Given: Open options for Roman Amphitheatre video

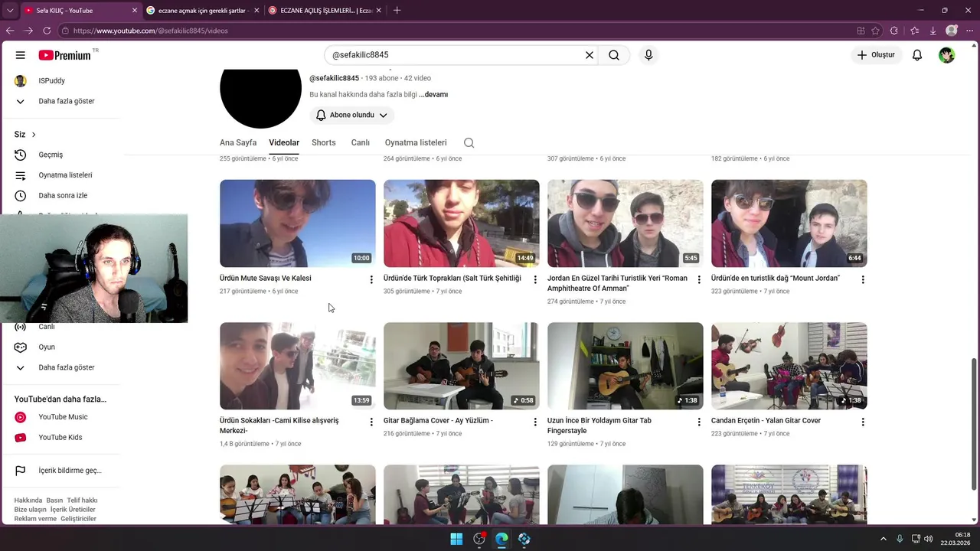Looking at the screenshot, I should point(699,279).
